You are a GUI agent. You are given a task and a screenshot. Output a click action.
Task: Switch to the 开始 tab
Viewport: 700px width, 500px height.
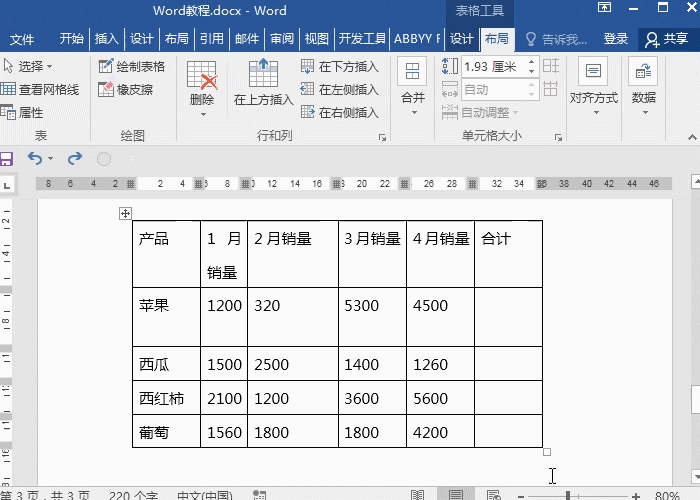pyautogui.click(x=72, y=39)
